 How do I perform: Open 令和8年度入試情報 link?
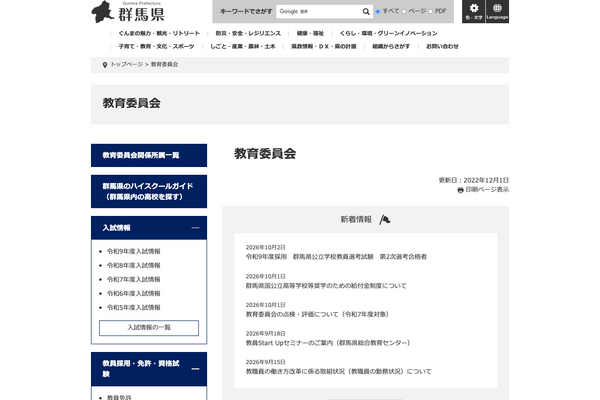(133, 265)
